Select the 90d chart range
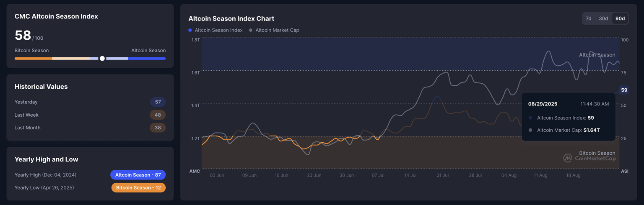This screenshot has height=205, width=644. (619, 18)
